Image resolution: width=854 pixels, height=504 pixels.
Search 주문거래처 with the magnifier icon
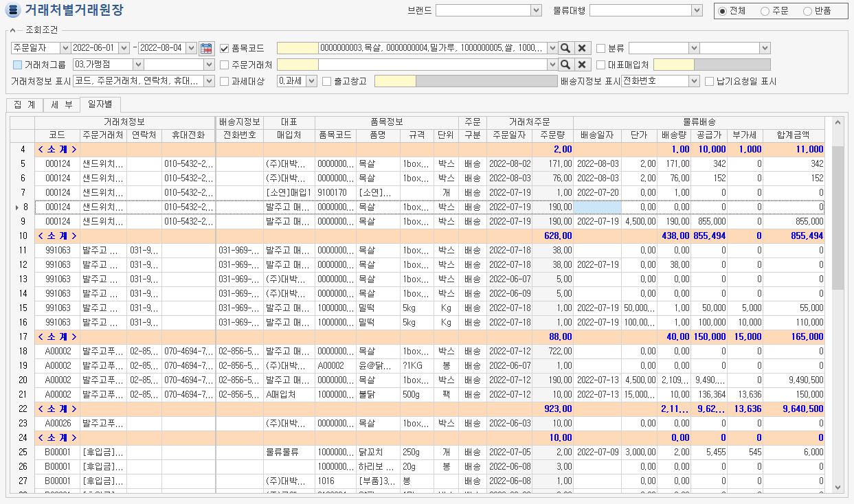(x=565, y=65)
